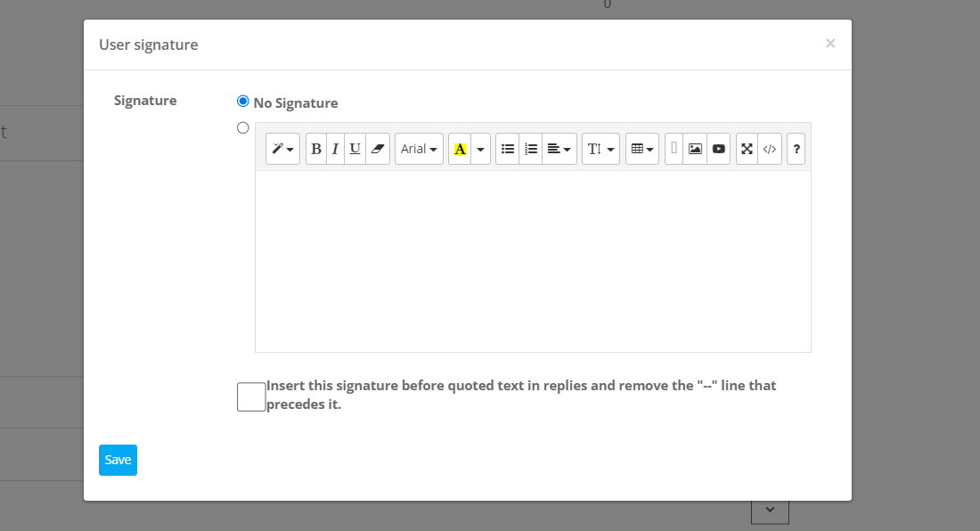Click inside the signature text editing area

tap(533, 261)
